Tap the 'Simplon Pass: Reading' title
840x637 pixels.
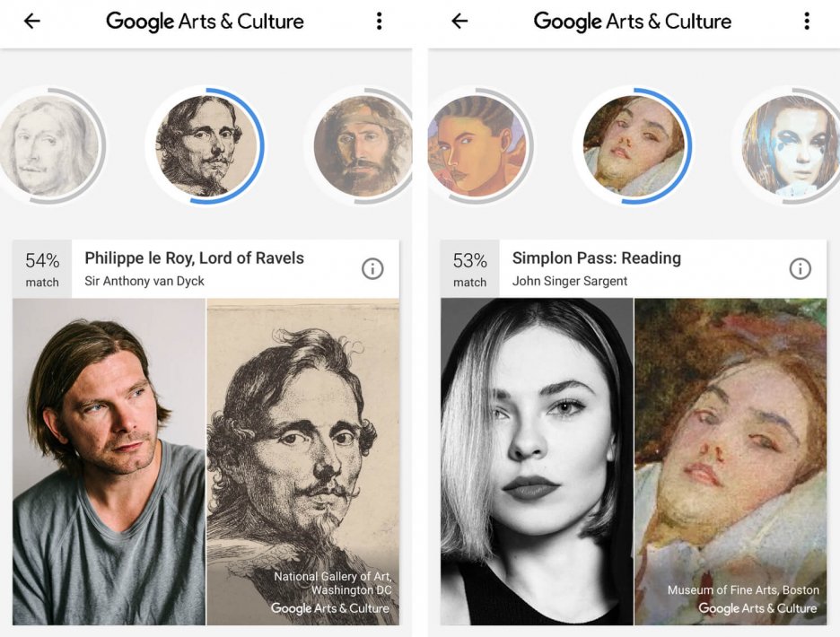596,258
